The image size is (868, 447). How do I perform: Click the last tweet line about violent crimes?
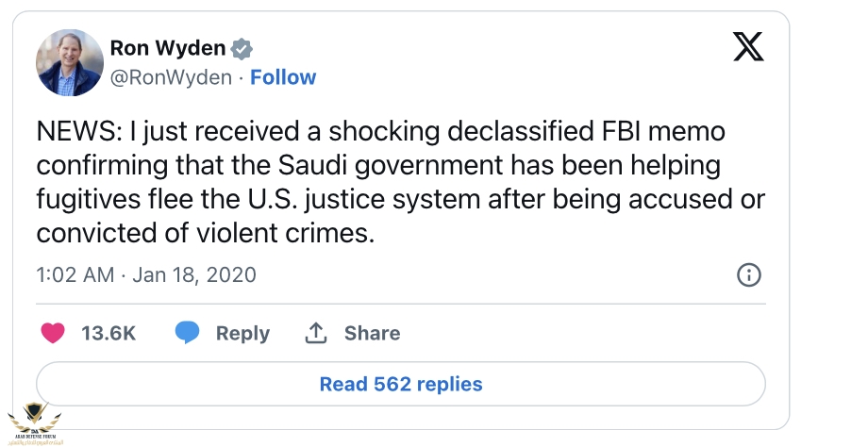click(206, 233)
